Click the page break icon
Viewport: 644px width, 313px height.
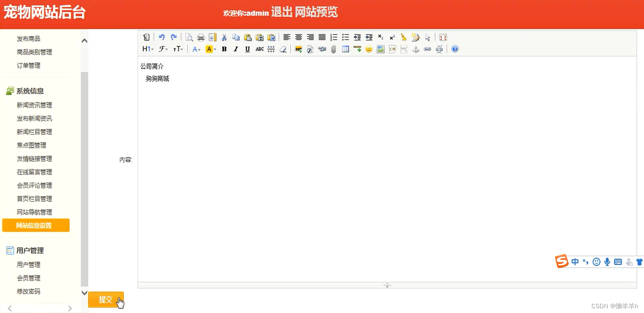tap(404, 49)
